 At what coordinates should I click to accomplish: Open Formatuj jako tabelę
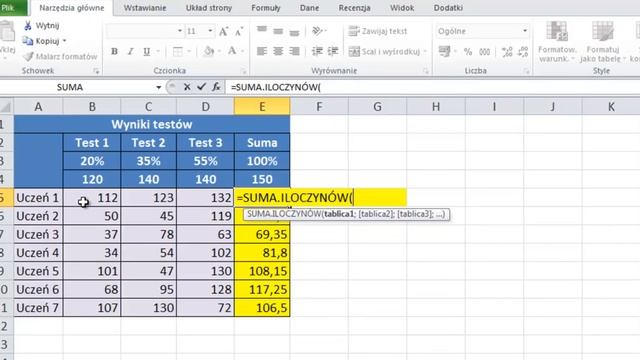(x=603, y=42)
